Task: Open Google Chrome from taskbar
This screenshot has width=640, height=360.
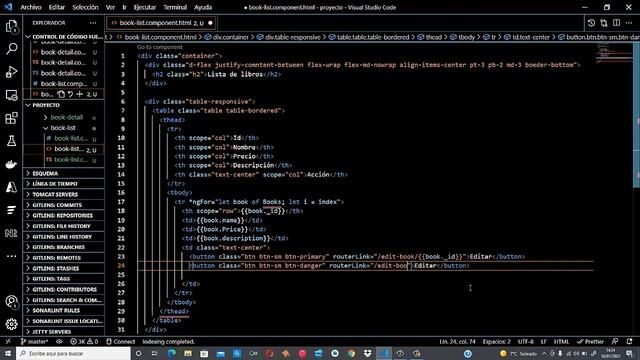Action: click(351, 353)
